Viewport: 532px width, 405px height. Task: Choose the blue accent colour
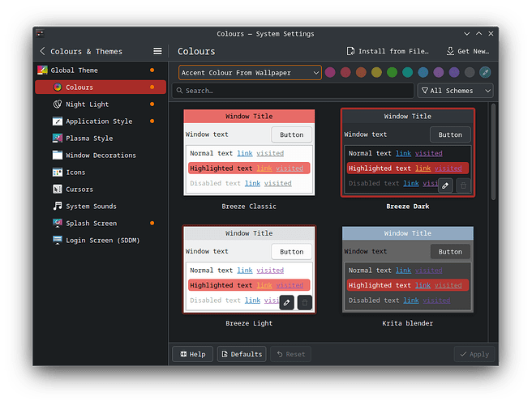(423, 72)
